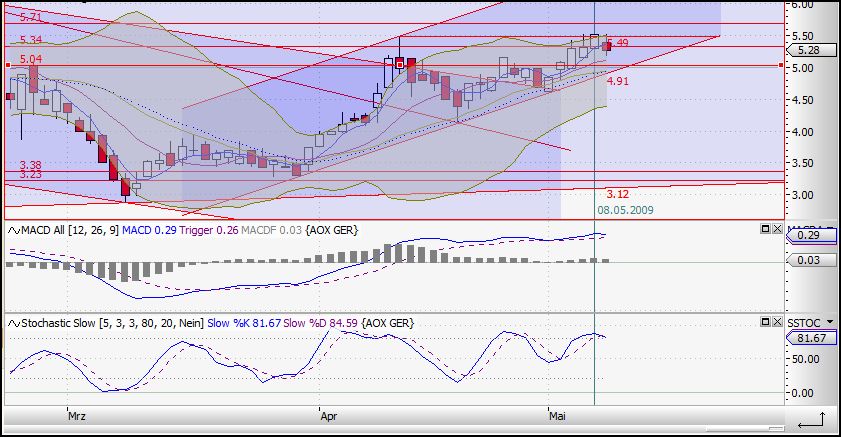Select the left handle of the 5.04 horizontal line
Screen dimensions: 841x437
(x=8, y=65)
